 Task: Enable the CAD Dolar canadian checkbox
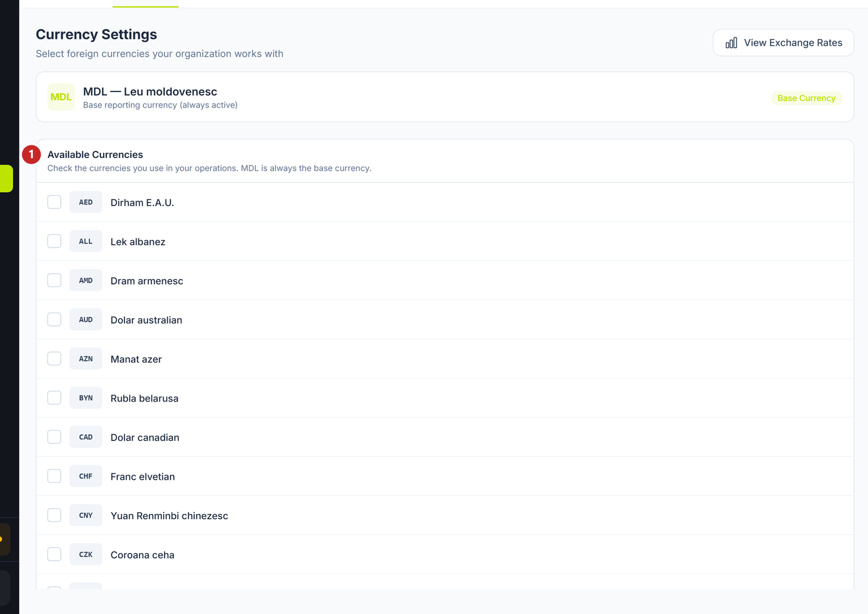(54, 437)
